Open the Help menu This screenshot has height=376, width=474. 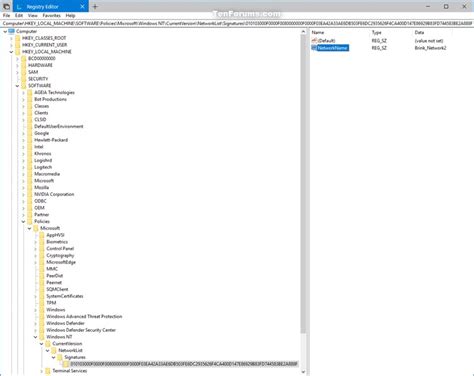pos(70,16)
